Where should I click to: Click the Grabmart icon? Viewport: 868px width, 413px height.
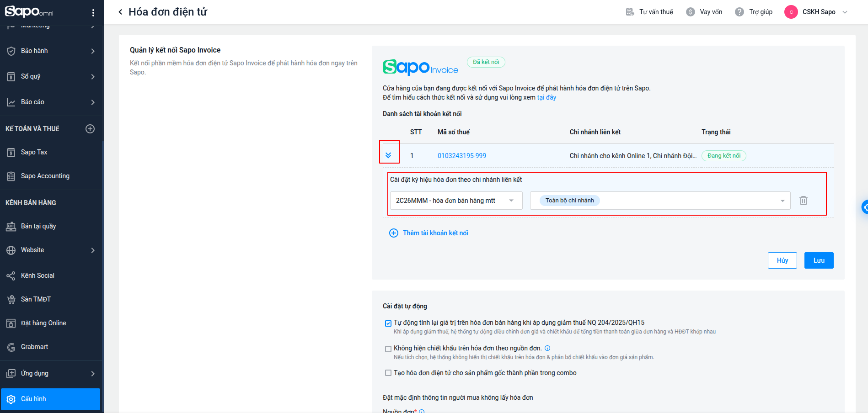tap(11, 347)
